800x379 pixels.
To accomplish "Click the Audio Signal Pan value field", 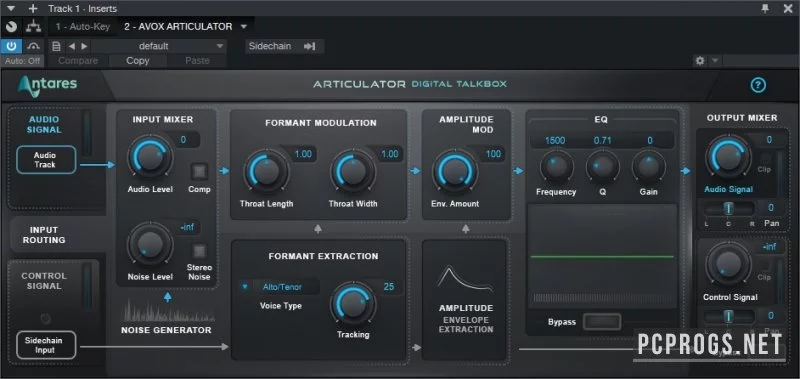I will (x=771, y=208).
